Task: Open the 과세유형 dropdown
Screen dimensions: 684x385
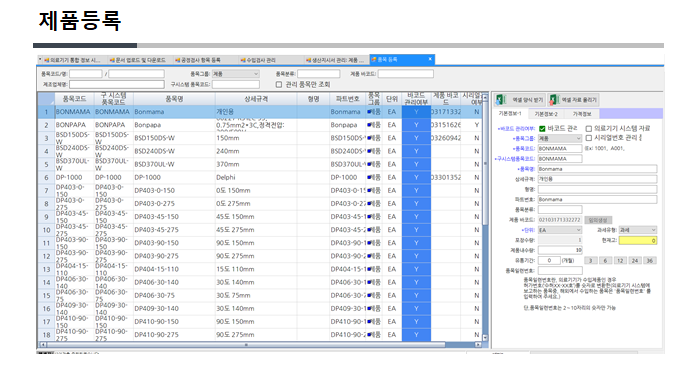Action: pos(638,230)
